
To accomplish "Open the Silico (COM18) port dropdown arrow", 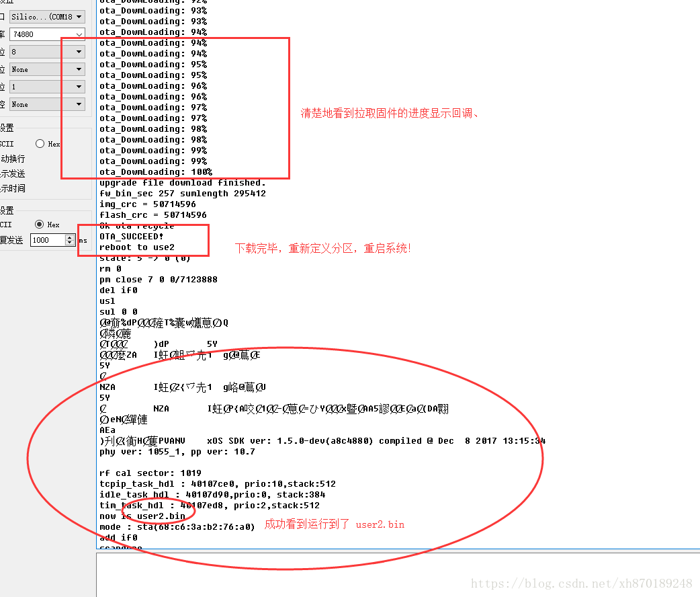I will pyautogui.click(x=79, y=17).
